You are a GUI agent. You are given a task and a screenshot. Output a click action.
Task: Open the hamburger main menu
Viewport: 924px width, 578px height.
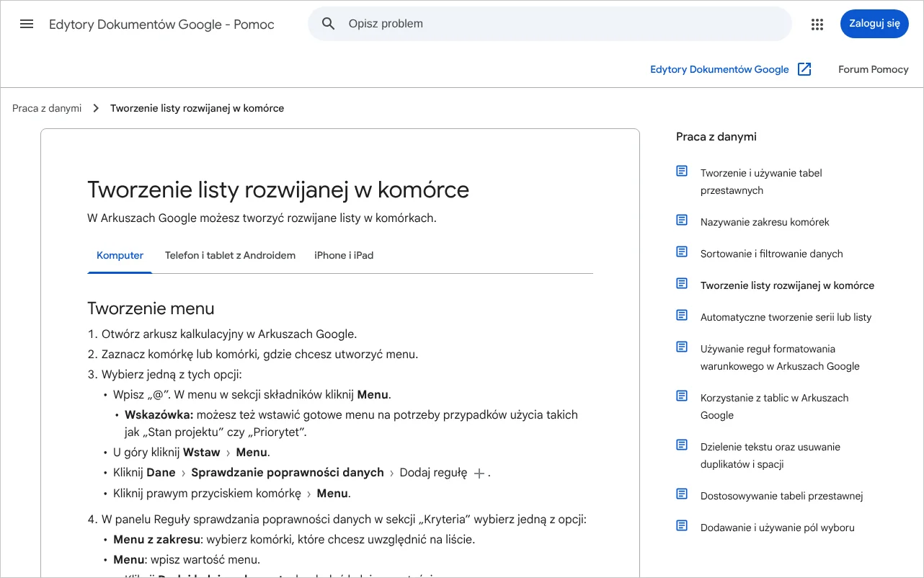(x=27, y=24)
